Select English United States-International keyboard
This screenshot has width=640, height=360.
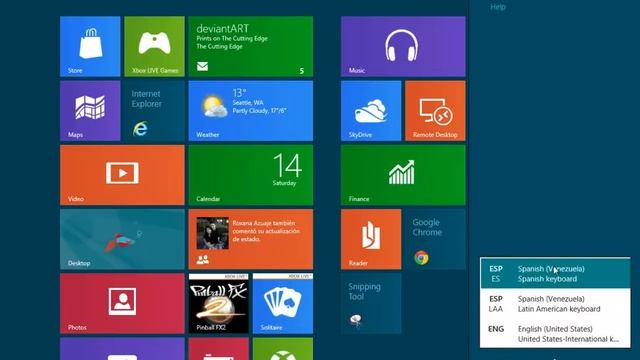(x=555, y=333)
